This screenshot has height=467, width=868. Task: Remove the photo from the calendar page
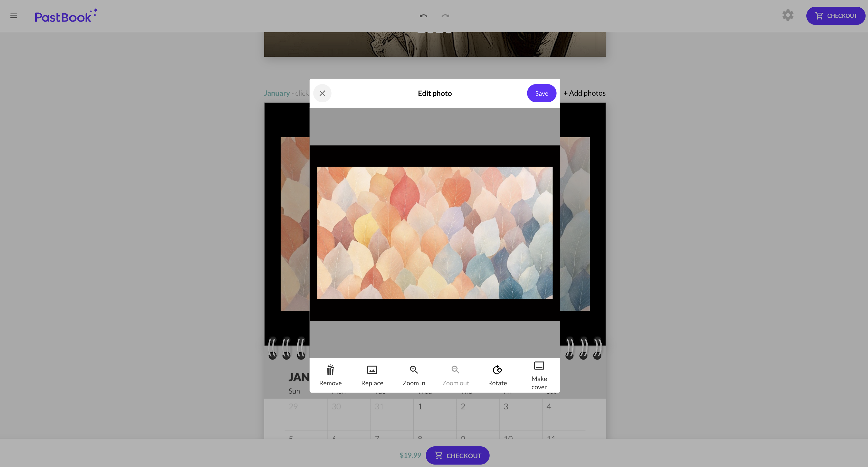(330, 375)
